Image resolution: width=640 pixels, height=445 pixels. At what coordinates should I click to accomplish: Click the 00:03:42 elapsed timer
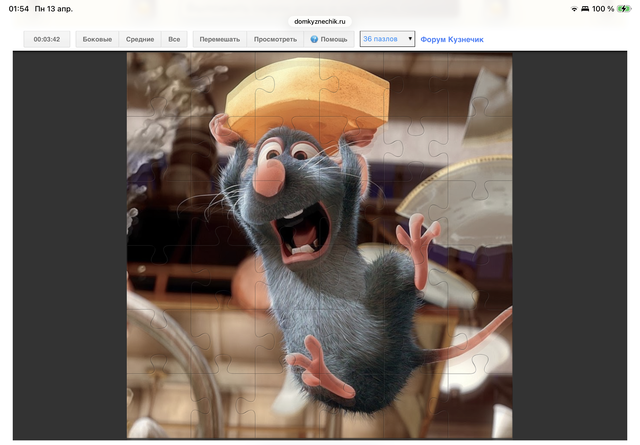click(47, 39)
